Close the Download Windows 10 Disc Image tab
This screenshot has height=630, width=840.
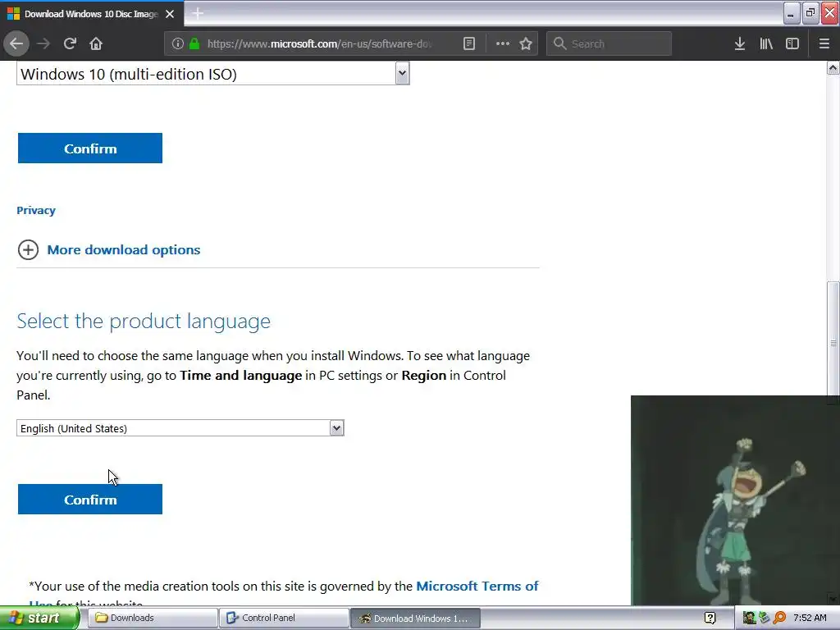(x=170, y=14)
